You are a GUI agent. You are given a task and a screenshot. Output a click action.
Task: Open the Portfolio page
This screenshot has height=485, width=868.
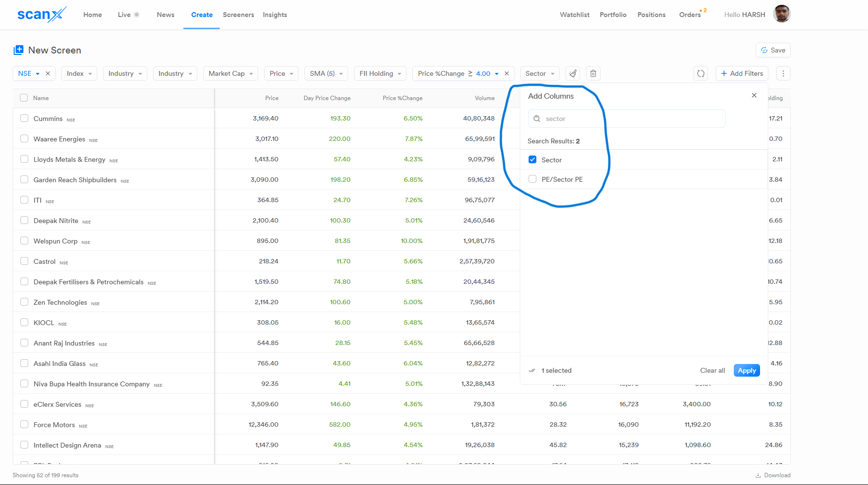613,15
